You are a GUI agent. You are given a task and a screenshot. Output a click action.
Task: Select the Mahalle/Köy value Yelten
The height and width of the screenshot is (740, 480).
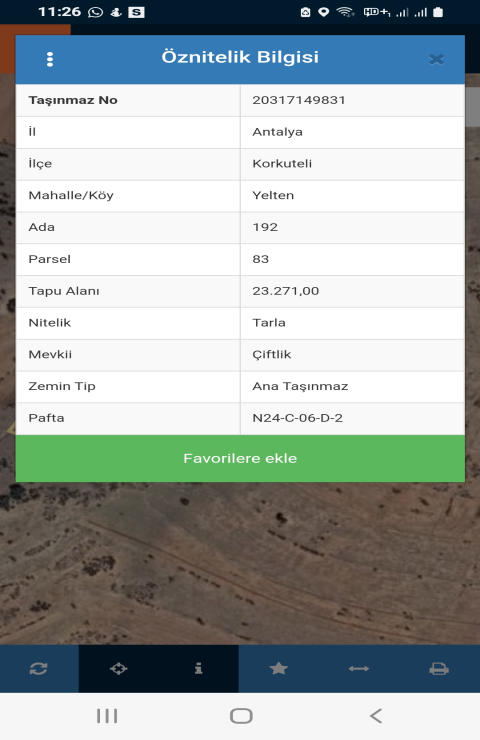273,195
